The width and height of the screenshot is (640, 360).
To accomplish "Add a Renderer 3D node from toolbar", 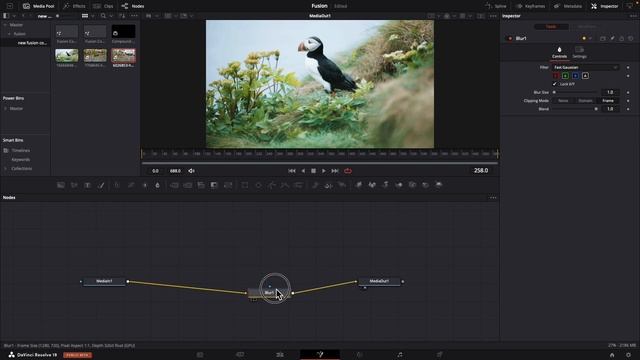I will (439, 185).
